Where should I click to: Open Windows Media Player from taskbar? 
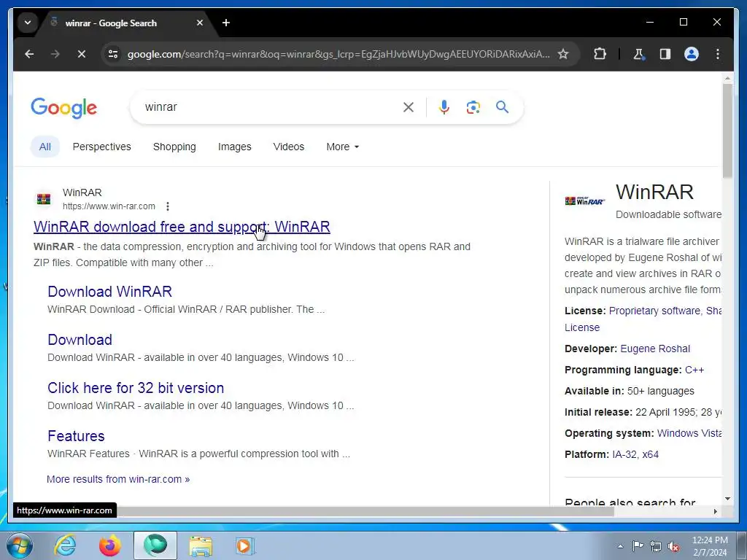point(245,545)
